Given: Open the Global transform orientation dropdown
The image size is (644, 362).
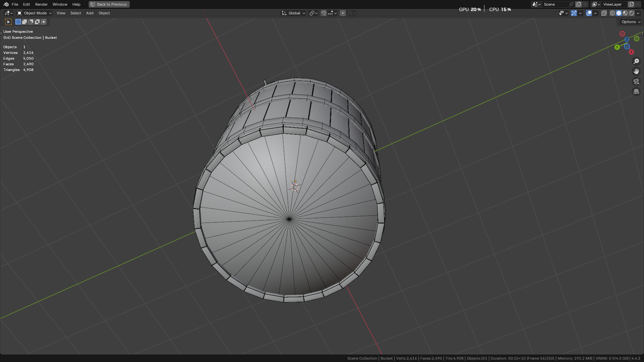Looking at the screenshot, I should click(293, 13).
